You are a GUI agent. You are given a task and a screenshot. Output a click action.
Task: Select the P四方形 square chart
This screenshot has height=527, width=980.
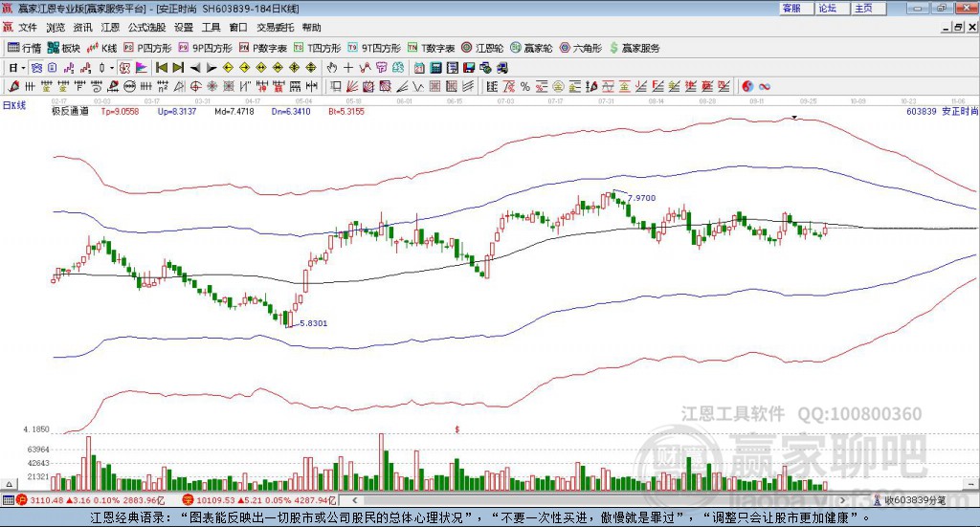pyautogui.click(x=147, y=48)
